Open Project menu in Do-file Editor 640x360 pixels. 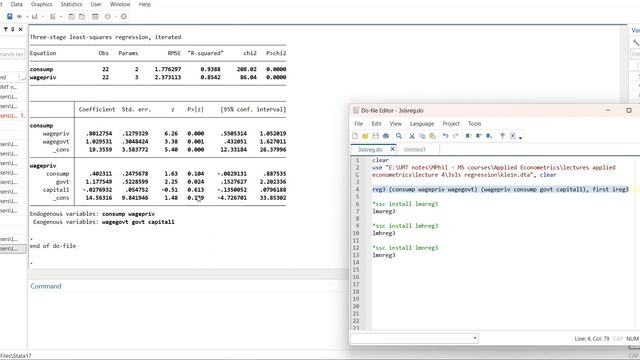[451, 124]
